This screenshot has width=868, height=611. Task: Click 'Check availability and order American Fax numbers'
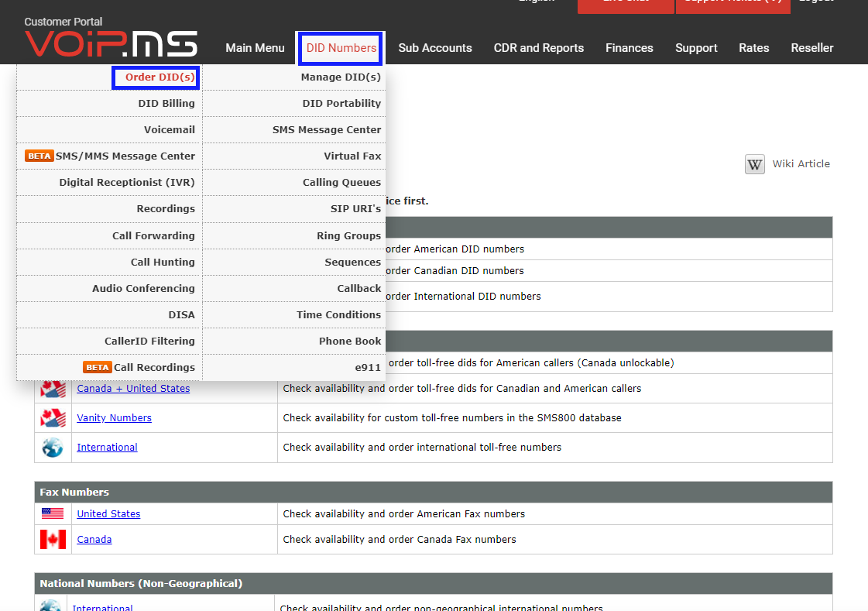404,513
